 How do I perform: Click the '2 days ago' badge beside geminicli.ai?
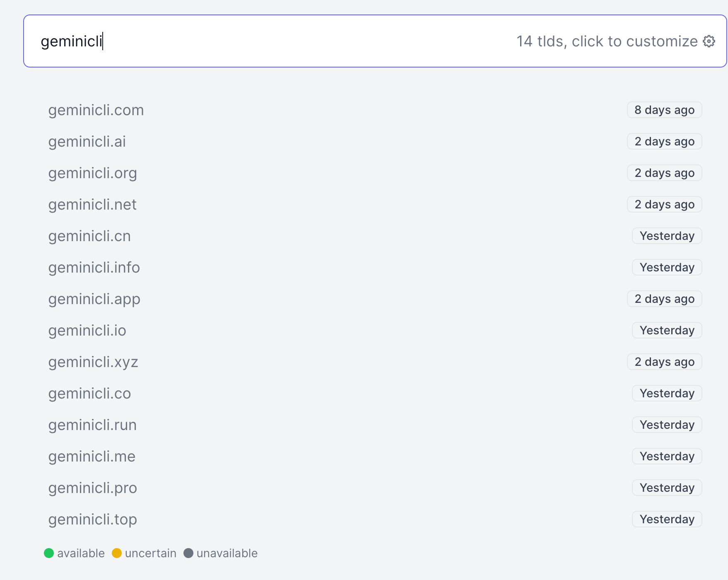tap(664, 142)
